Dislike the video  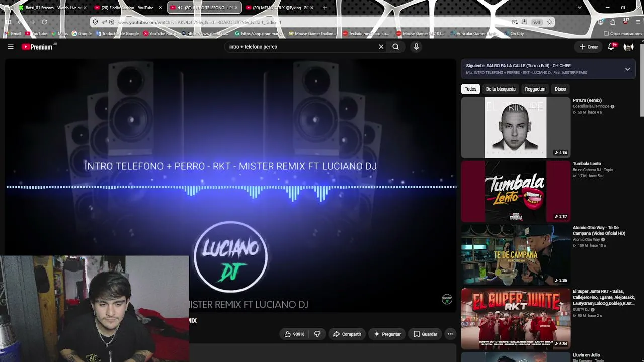(x=317, y=334)
